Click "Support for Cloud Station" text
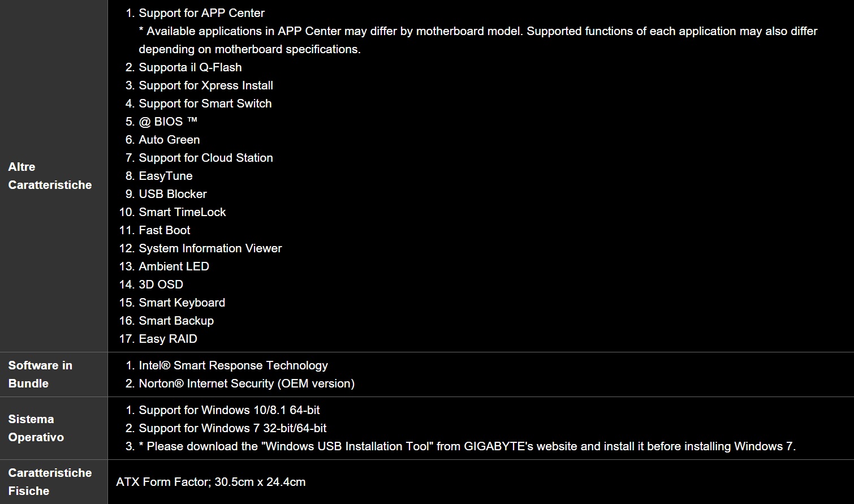 206,158
